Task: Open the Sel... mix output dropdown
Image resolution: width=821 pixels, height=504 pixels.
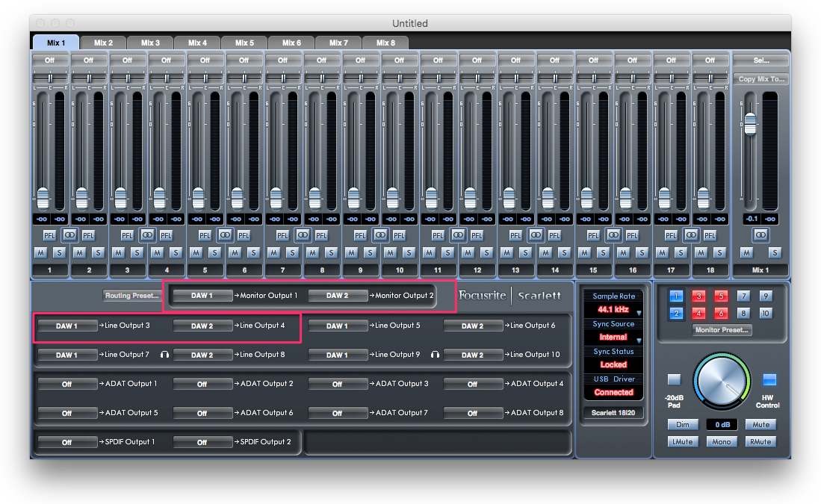Action: pos(761,60)
